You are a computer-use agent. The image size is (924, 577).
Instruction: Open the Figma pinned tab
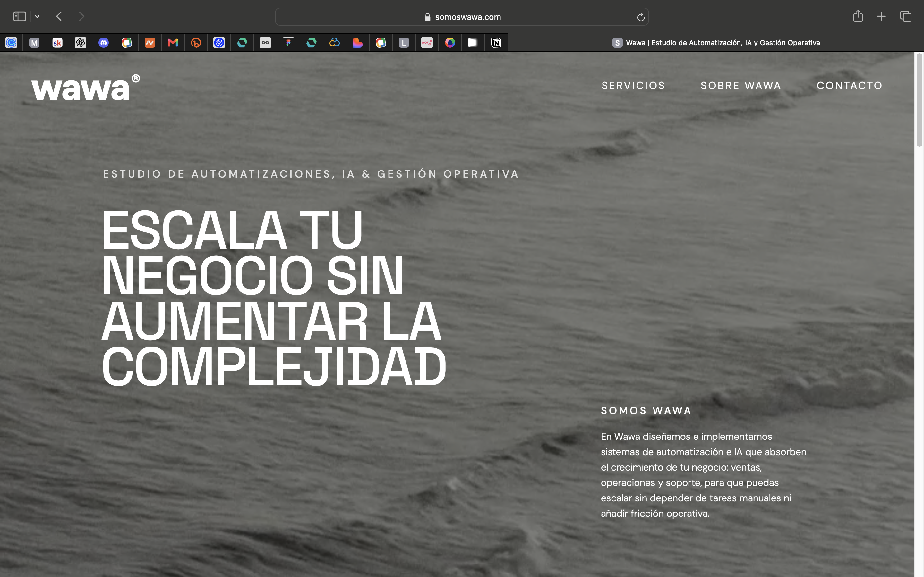pyautogui.click(x=288, y=42)
